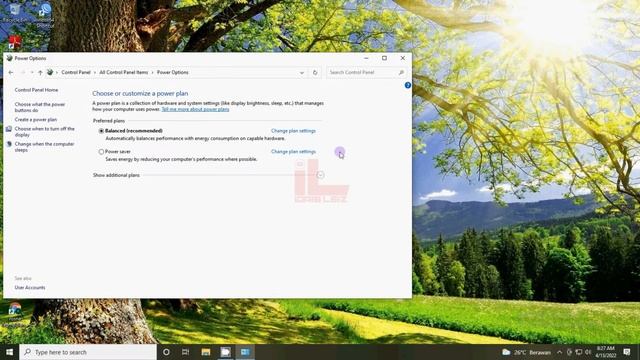Open 'Change when the computer sleeps'
The image size is (640, 360).
(x=44, y=147)
